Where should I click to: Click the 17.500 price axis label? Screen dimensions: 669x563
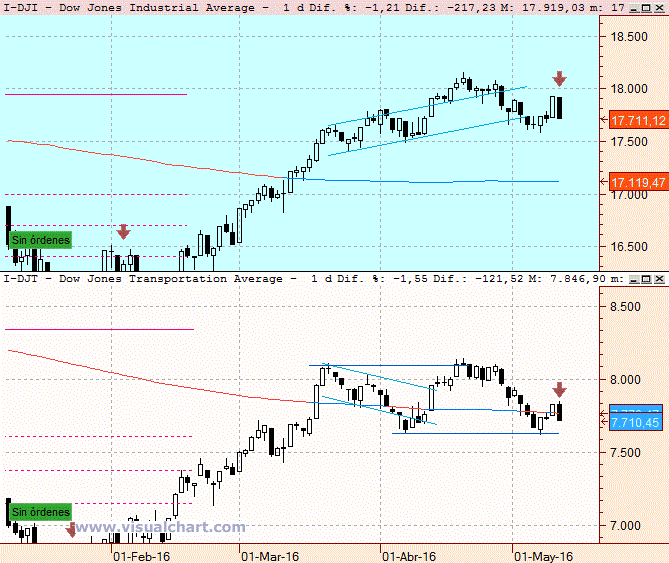(629, 142)
